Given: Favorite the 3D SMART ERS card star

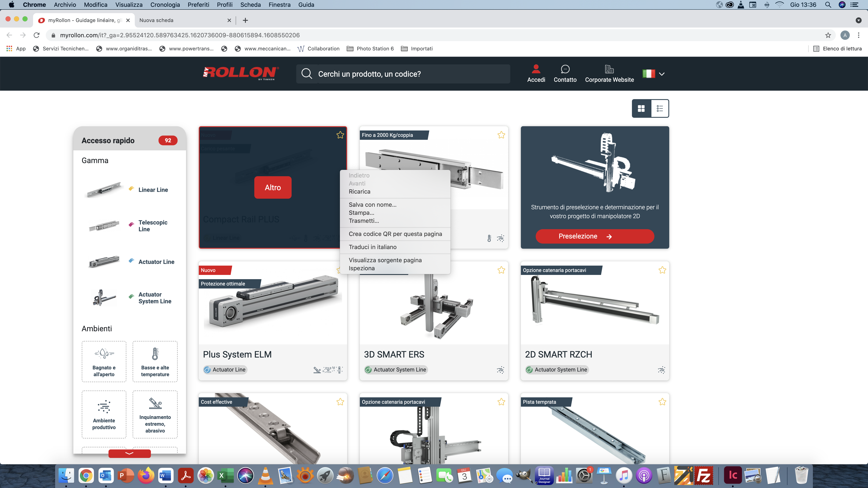Looking at the screenshot, I should click(x=501, y=270).
